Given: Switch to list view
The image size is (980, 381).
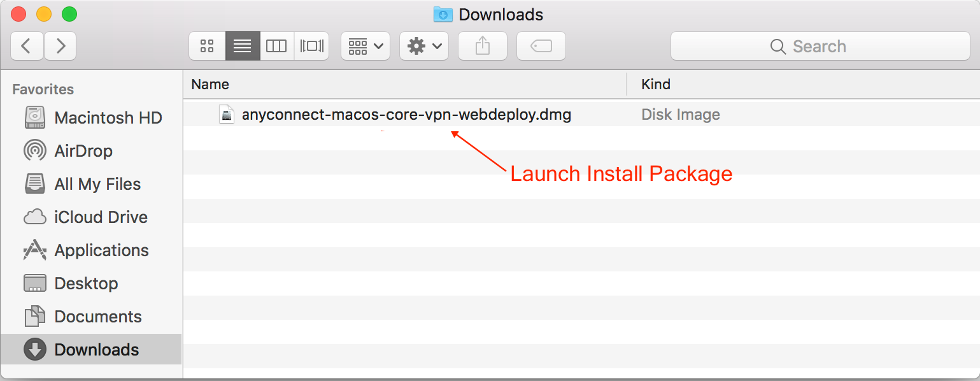Looking at the screenshot, I should pos(242,46).
